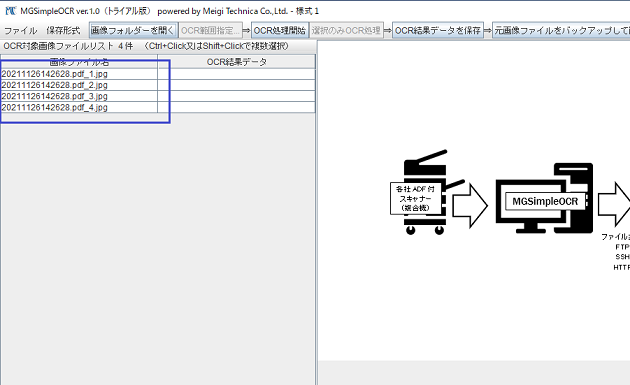The image size is (630, 385).
Task: Start OCR with OCR処理開始 button
Action: point(280,31)
